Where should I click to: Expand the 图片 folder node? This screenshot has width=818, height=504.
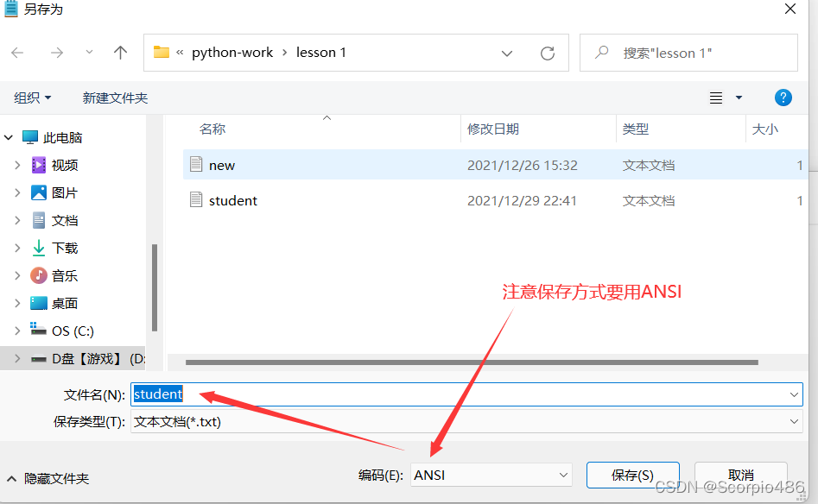tap(17, 192)
